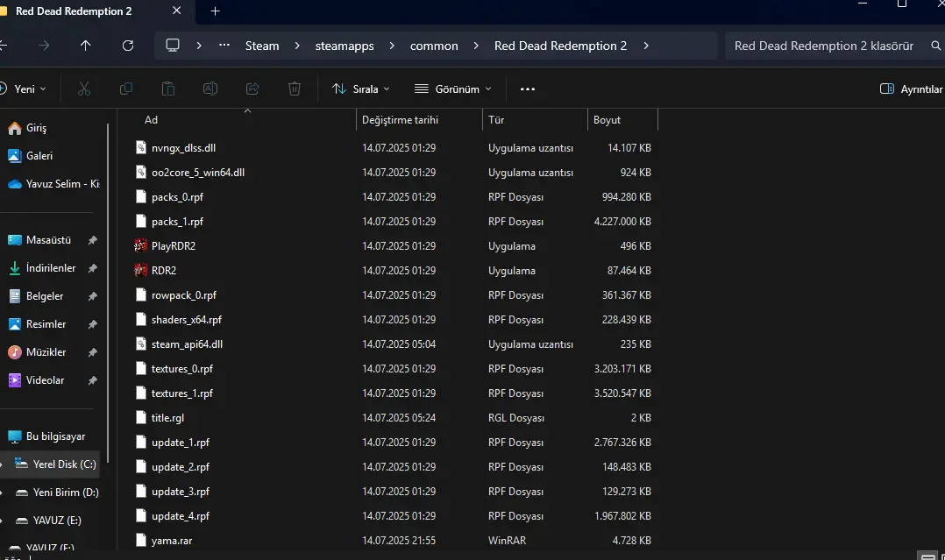
Task: Select Bu bilgisayar in sidebar
Action: (46, 436)
